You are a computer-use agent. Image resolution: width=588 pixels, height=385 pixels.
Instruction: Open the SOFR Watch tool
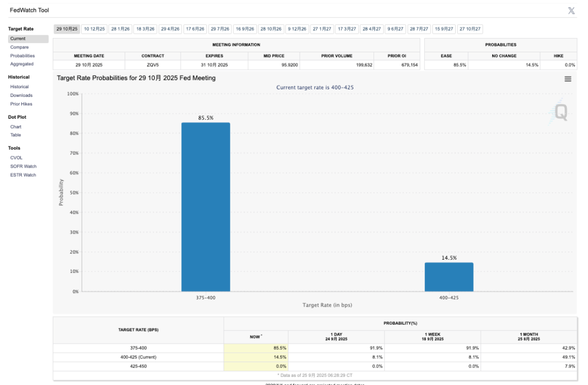(x=23, y=167)
